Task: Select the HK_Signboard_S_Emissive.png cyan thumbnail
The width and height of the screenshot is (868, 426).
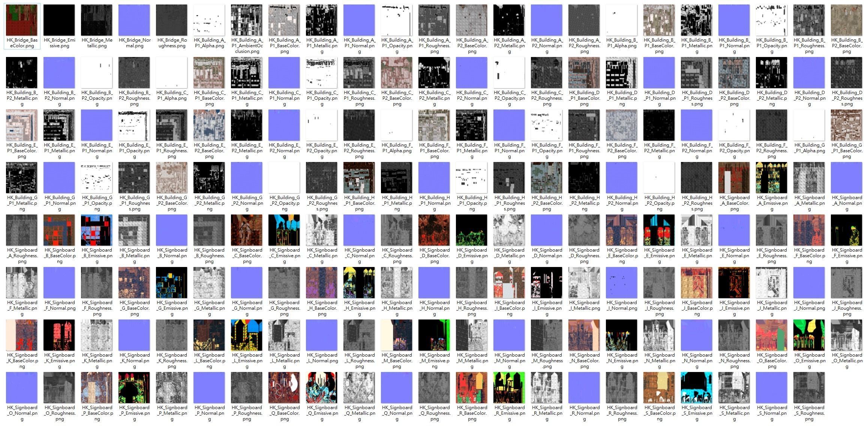Action: click(x=697, y=388)
